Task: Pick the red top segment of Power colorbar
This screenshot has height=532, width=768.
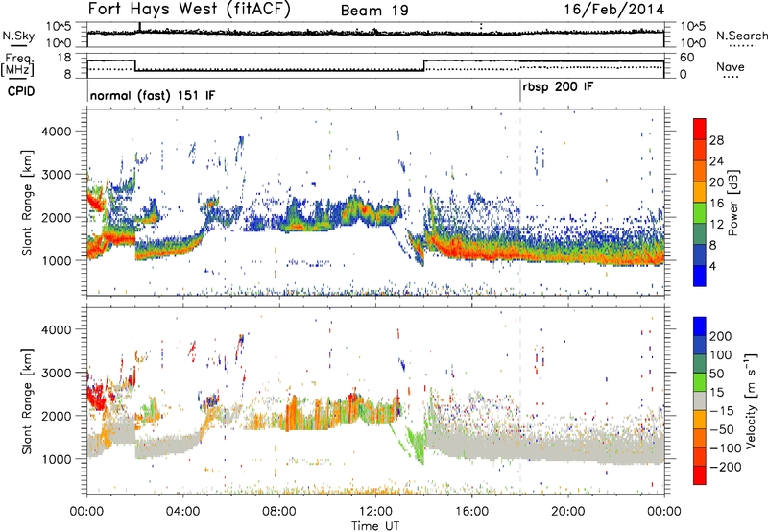Action: (x=700, y=129)
